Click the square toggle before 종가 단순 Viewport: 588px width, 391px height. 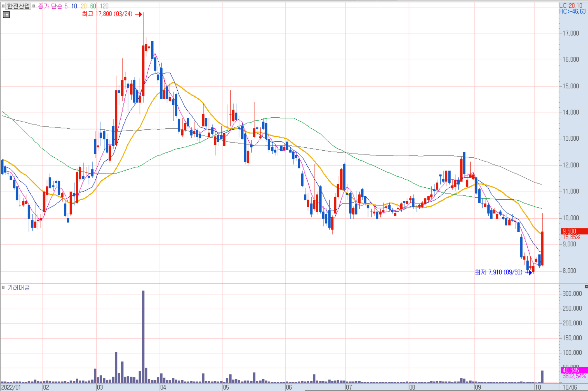point(34,6)
